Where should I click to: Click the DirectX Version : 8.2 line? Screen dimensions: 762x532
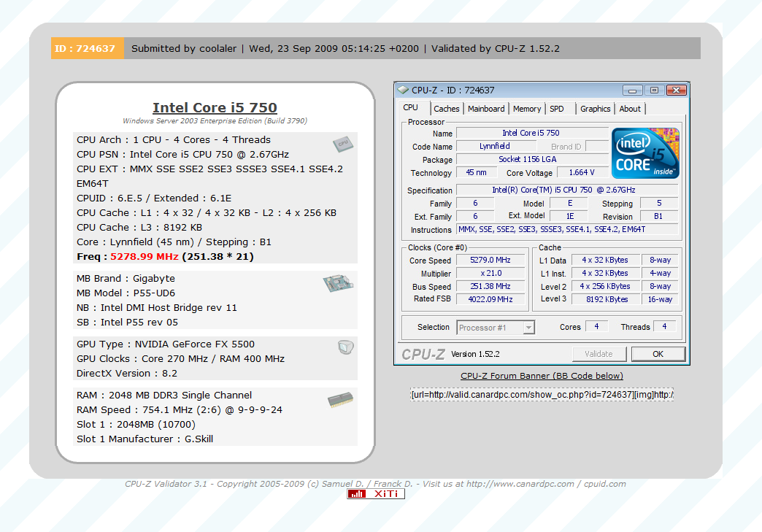(x=127, y=373)
